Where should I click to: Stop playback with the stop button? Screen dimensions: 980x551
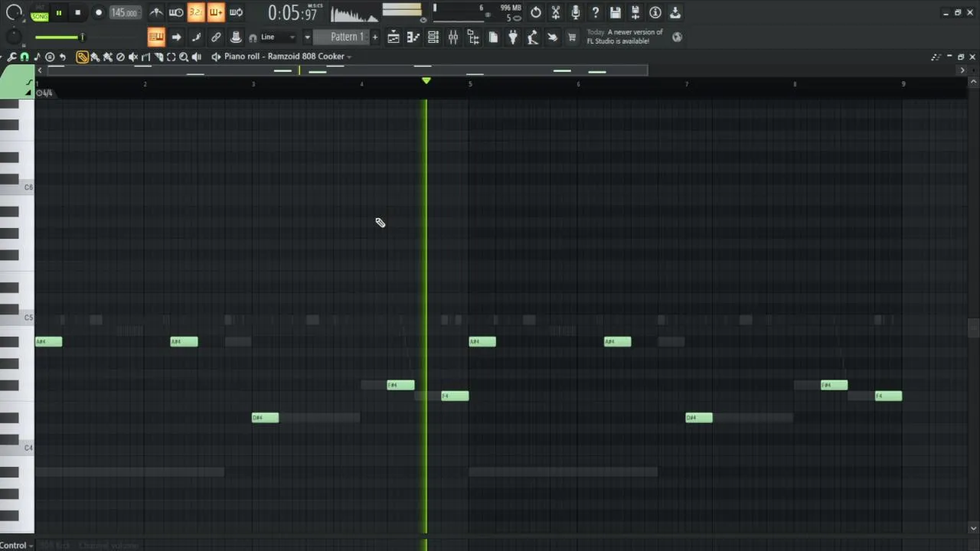(x=77, y=13)
